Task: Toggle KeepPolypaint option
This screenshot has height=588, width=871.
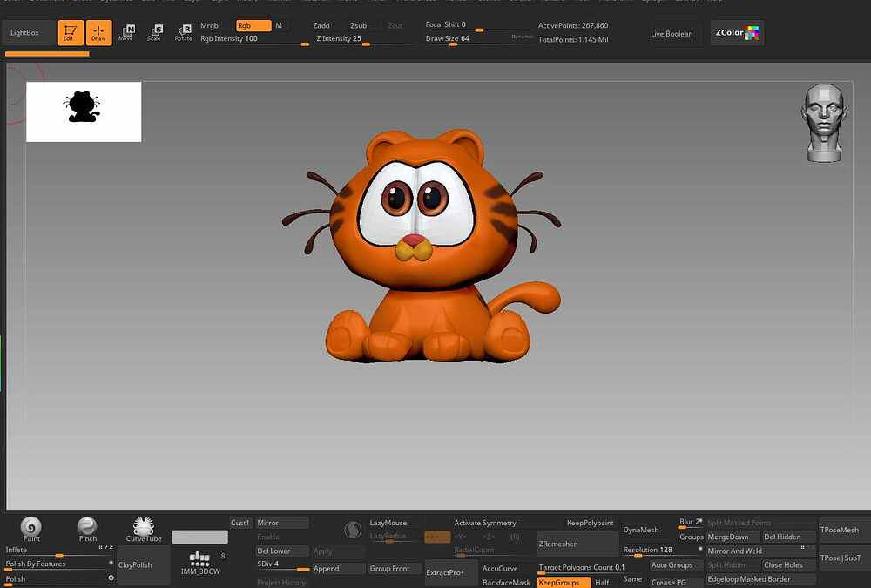Action: pyautogui.click(x=590, y=523)
